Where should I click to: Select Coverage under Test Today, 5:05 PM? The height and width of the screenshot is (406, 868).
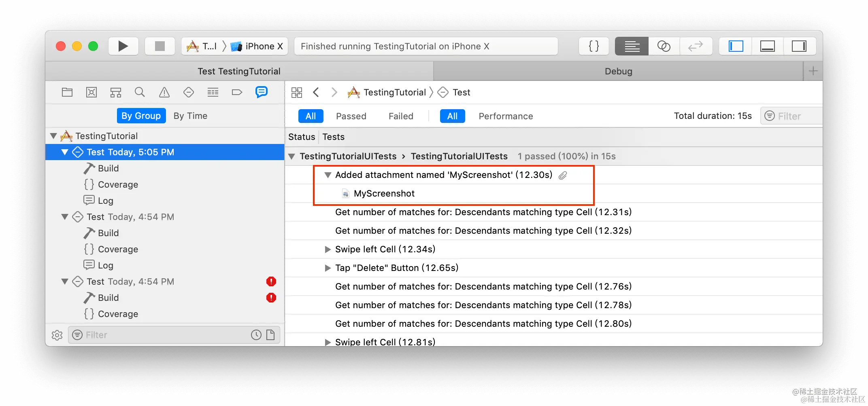(x=118, y=184)
